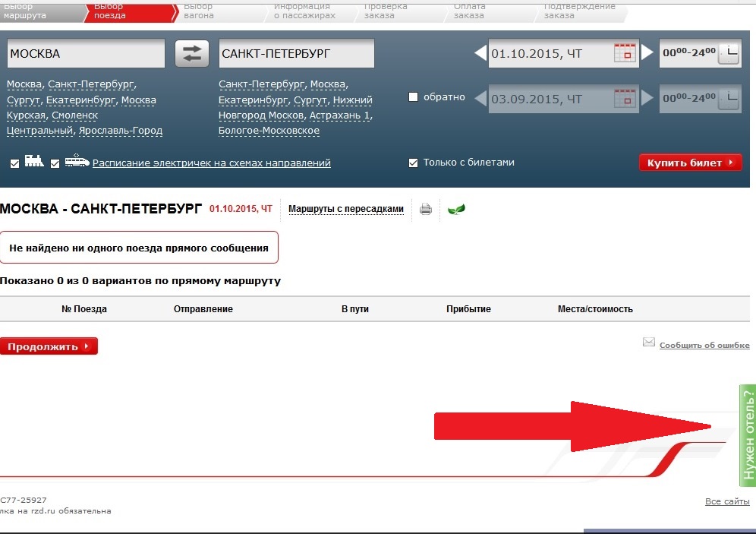The image size is (756, 534).
Task: Uncheck the "Только с билетами" checkbox
Action: tap(414, 163)
